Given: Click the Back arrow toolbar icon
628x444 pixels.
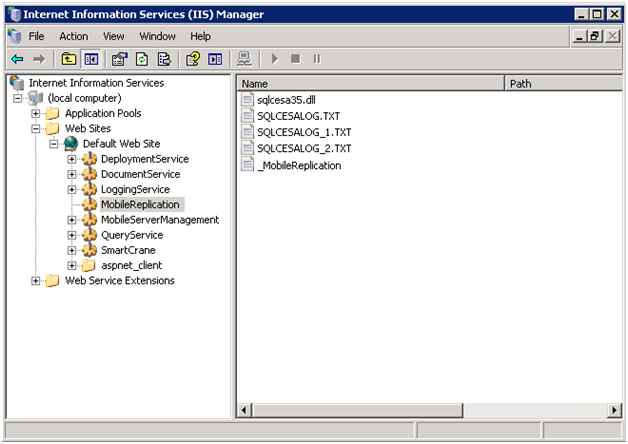Looking at the screenshot, I should coord(17,59).
